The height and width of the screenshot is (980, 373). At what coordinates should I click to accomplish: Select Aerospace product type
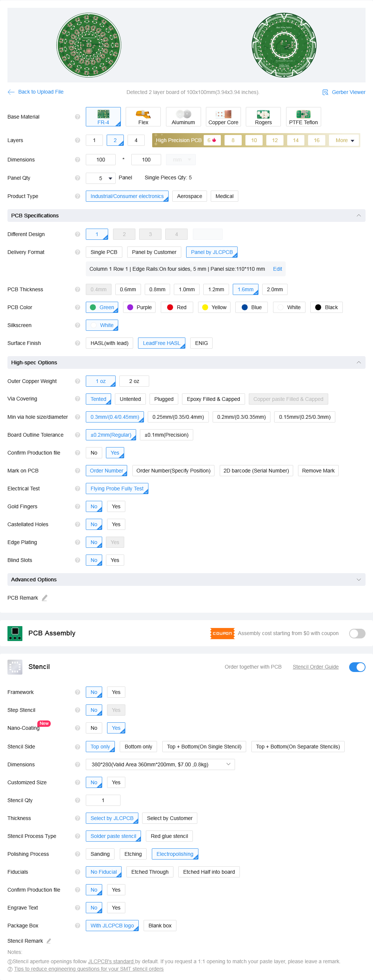[189, 196]
